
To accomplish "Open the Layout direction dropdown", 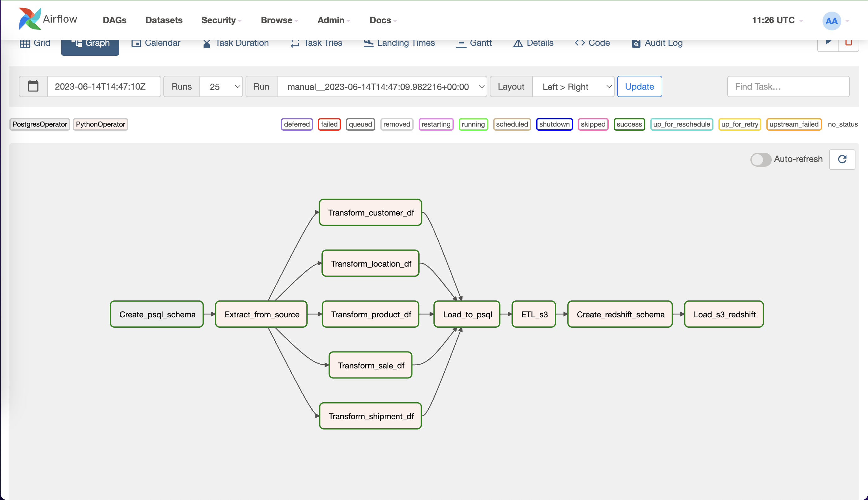I will (x=573, y=86).
